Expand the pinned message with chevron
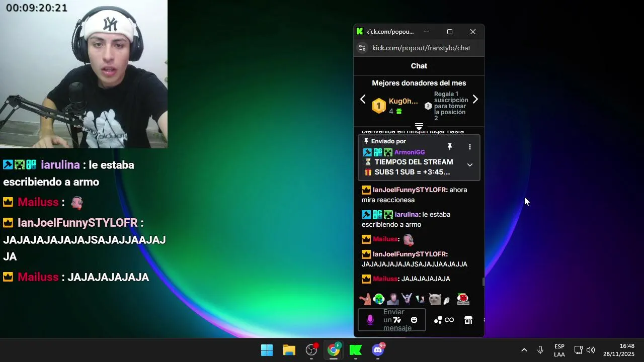644x362 pixels. click(470, 165)
